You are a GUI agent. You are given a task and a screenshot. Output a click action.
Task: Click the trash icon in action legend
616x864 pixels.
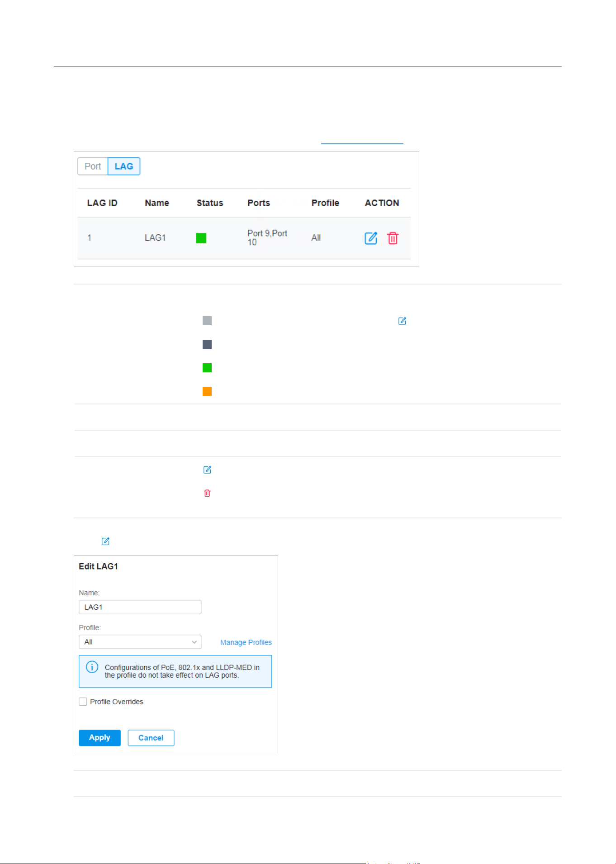(207, 493)
